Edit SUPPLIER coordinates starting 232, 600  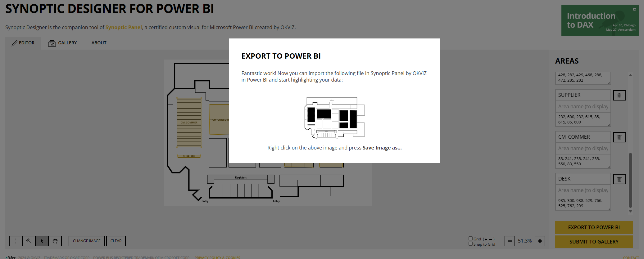[x=583, y=119]
